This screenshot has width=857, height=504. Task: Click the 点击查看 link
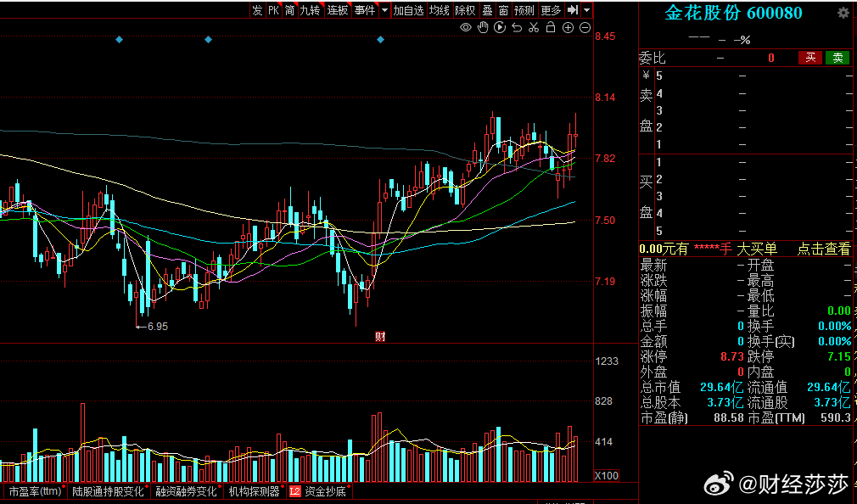823,249
